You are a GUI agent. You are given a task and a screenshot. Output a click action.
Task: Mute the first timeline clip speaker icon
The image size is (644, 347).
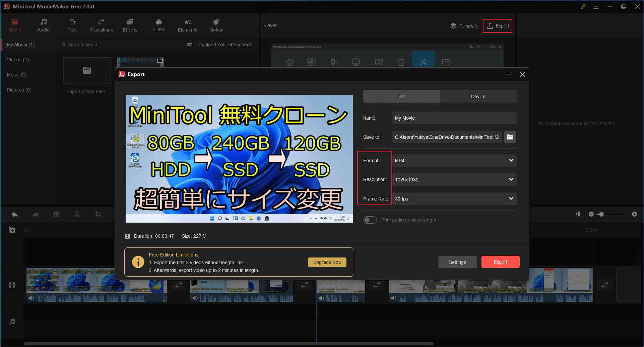(x=31, y=298)
